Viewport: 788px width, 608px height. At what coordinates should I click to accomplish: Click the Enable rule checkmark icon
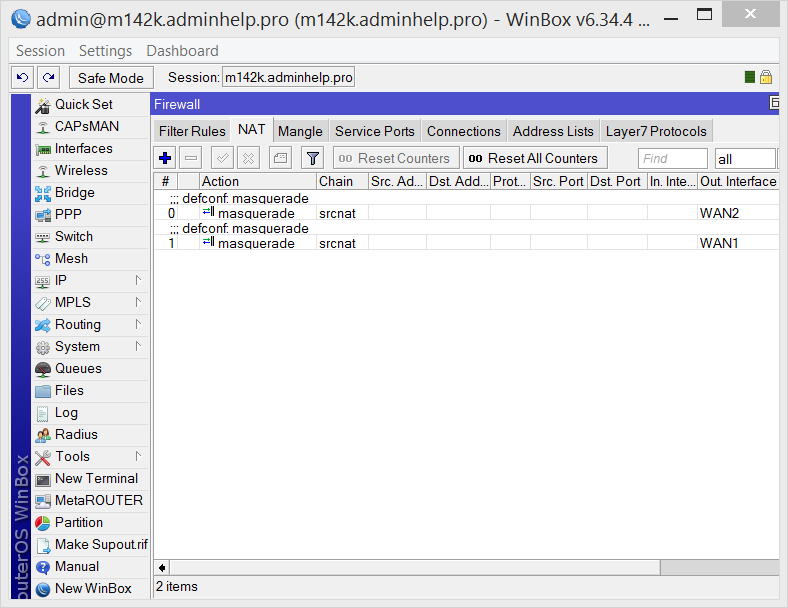click(222, 158)
